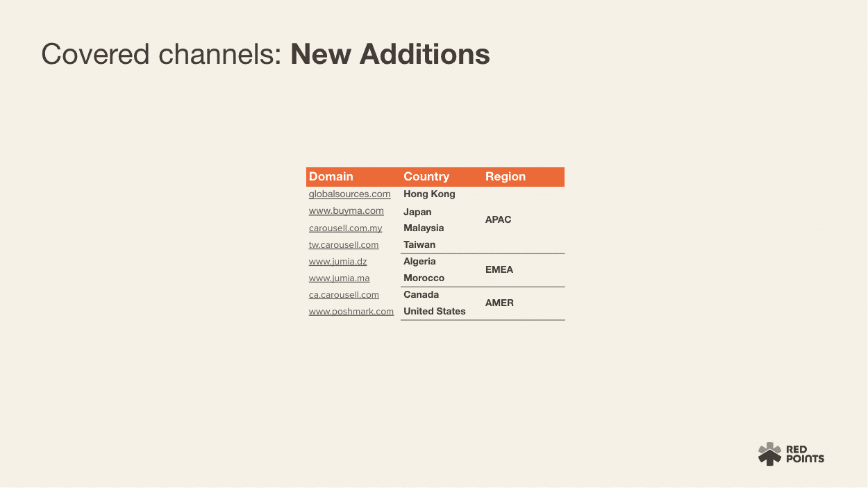Viewport: 868px width, 488px height.
Task: Select the Morocco country cell
Action: pyautogui.click(x=424, y=278)
